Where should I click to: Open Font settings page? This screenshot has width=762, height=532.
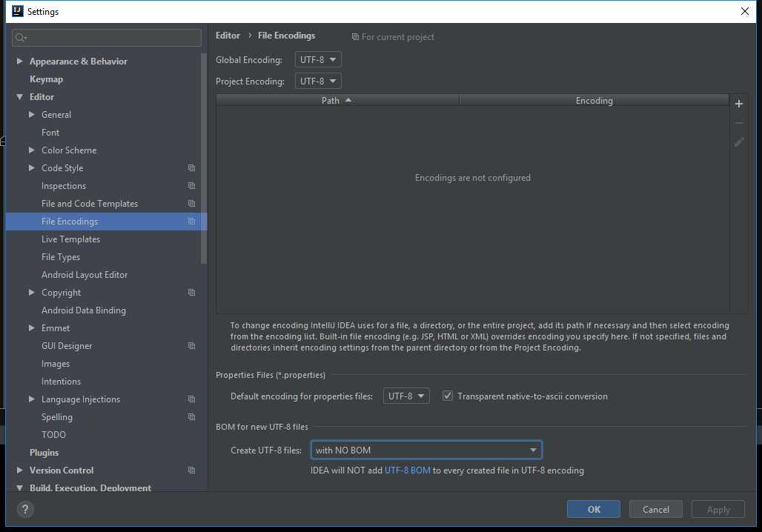pos(50,132)
